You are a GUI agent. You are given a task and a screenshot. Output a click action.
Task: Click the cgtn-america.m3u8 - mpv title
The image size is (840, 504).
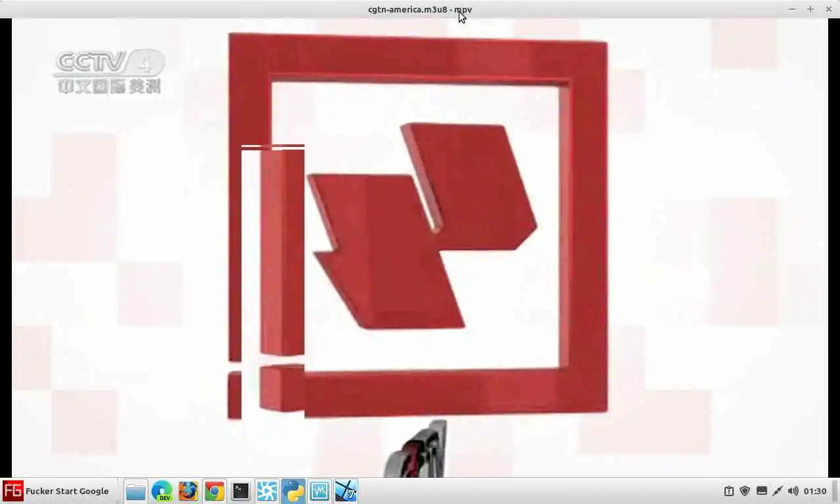coord(420,9)
